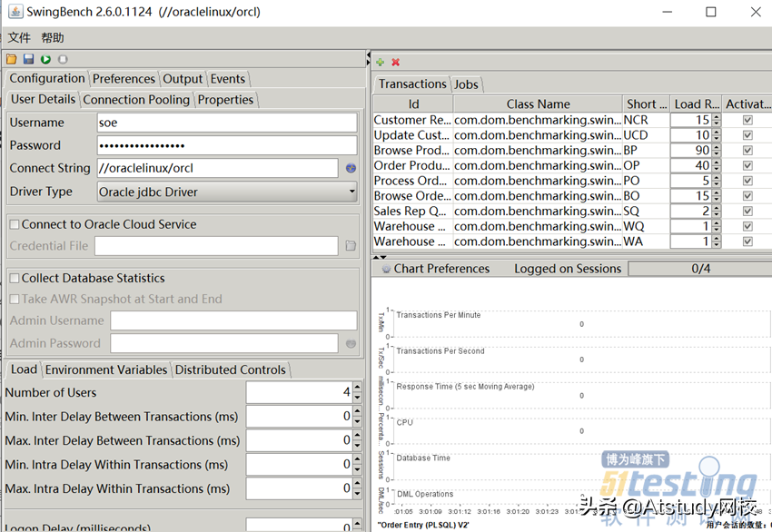Viewport: 772px width, 532px height.
Task: Toggle activation of PO Process Orders row
Action: pyautogui.click(x=747, y=181)
